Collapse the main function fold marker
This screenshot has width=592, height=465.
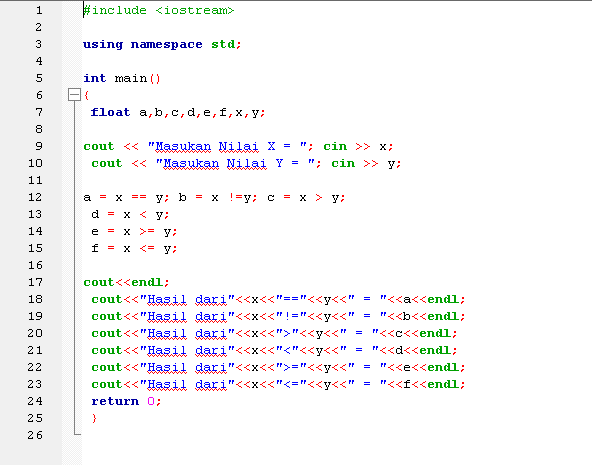tap(74, 94)
